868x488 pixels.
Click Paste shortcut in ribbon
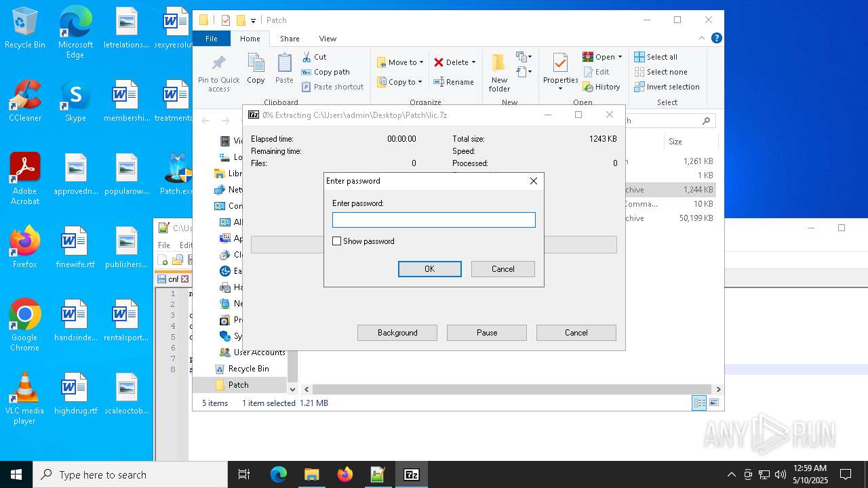pyautogui.click(x=332, y=87)
